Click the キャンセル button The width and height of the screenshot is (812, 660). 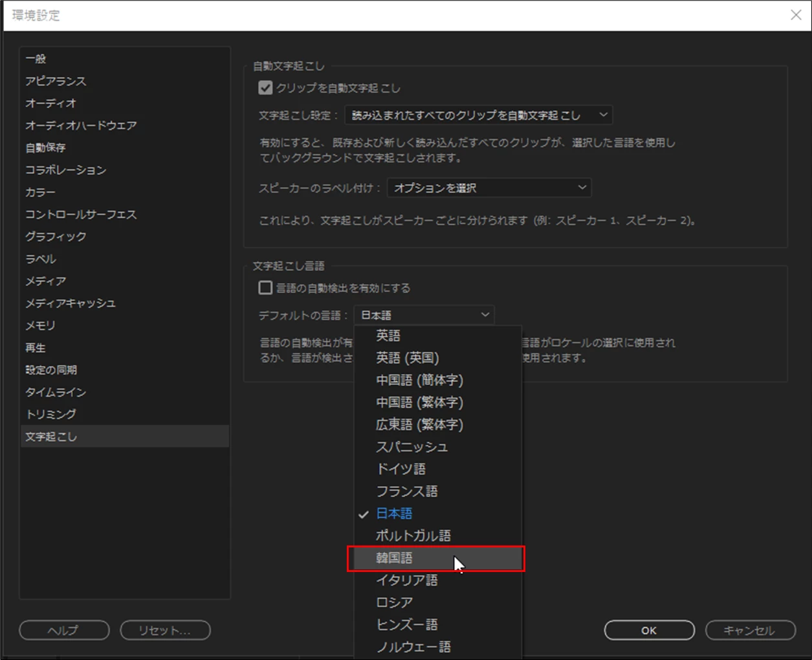pos(750,630)
